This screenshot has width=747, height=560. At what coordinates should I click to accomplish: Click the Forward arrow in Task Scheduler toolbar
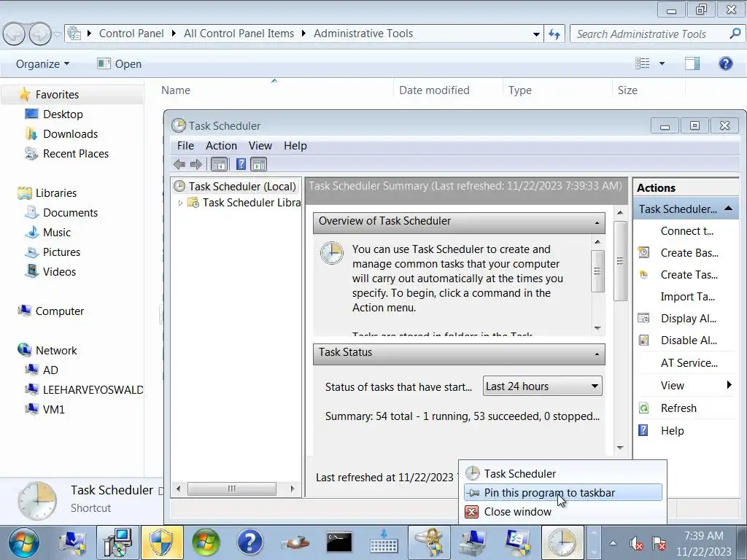coord(196,165)
